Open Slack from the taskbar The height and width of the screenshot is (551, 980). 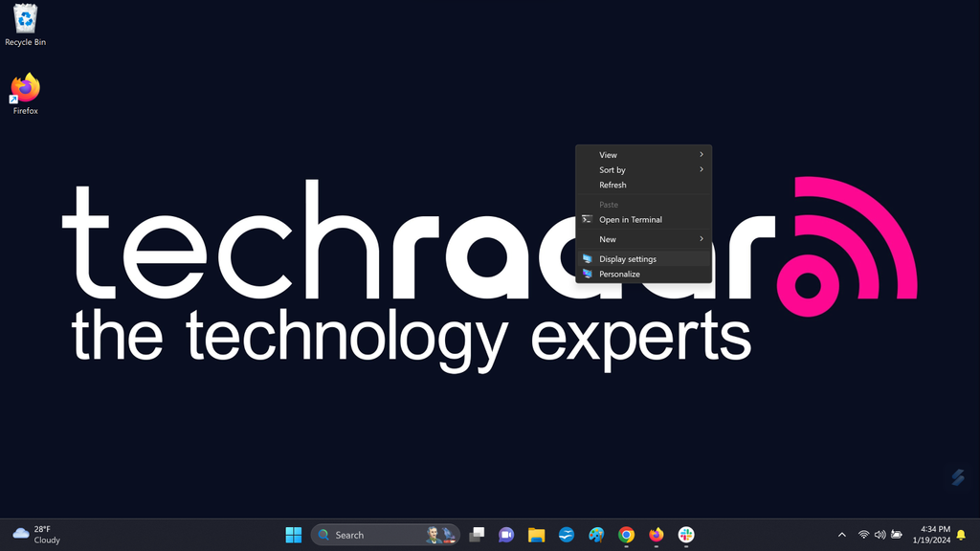(686, 534)
